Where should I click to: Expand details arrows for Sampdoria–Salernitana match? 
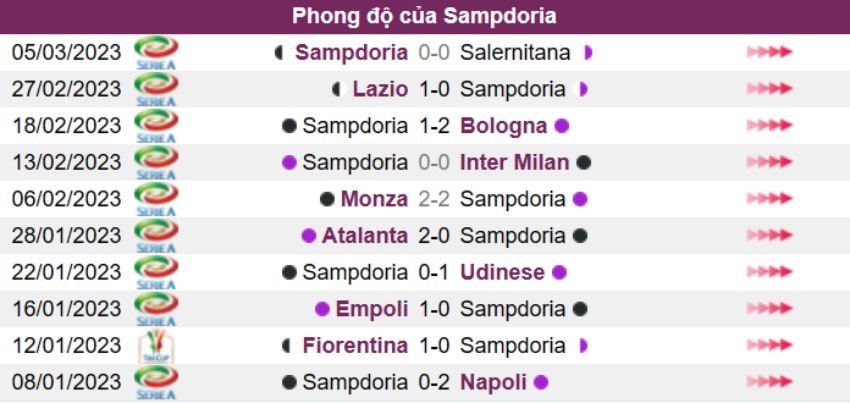(769, 52)
